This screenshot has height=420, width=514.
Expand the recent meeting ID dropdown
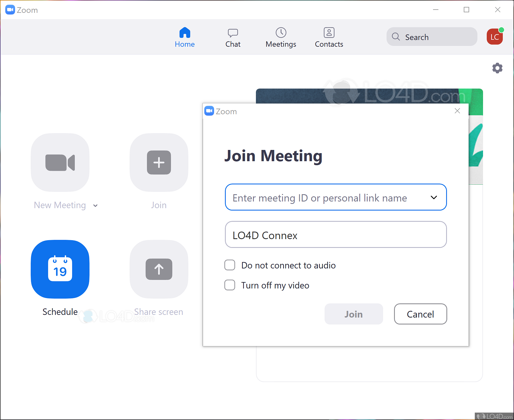(434, 197)
